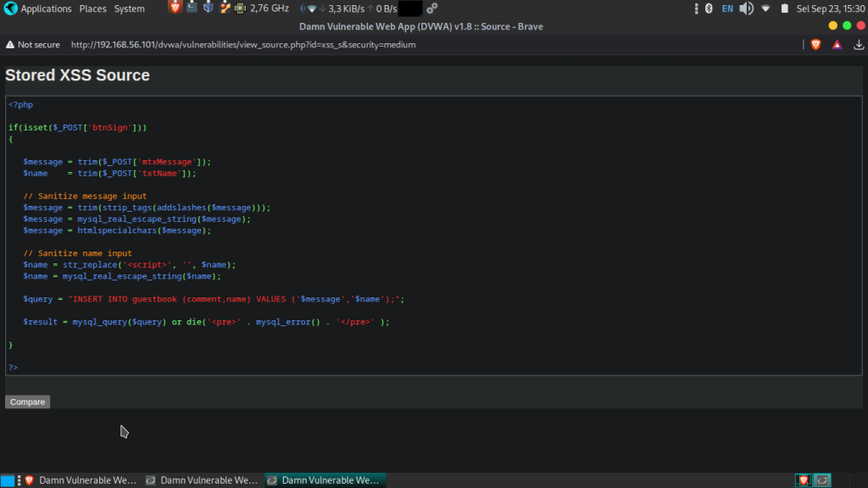Screen dimensions: 868x488
Task: Click the CPU frequency monitor applet
Action: click(262, 8)
